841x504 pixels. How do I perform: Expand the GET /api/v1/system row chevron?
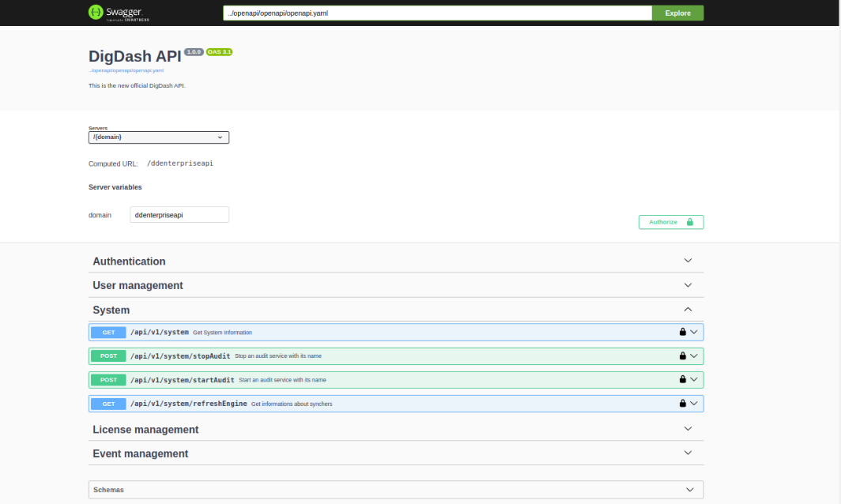pos(694,332)
